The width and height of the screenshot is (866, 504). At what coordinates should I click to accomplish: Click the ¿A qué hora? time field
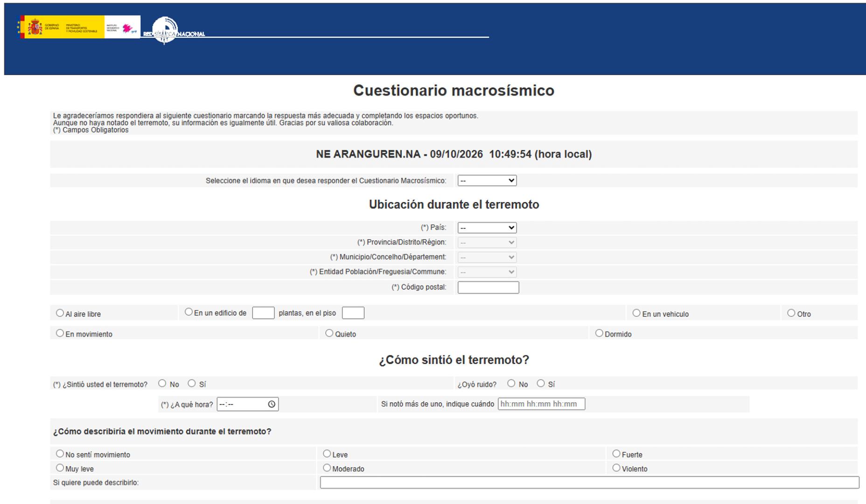pos(247,404)
